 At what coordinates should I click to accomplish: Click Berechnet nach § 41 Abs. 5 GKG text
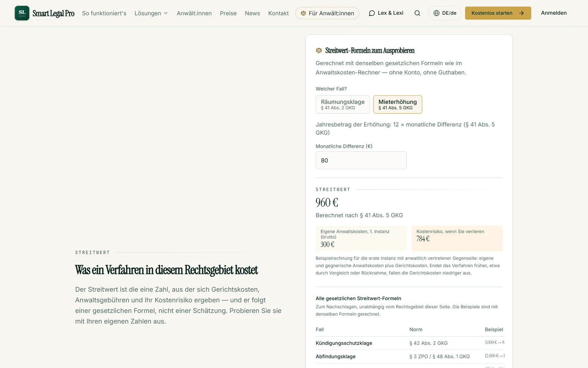pos(359,215)
